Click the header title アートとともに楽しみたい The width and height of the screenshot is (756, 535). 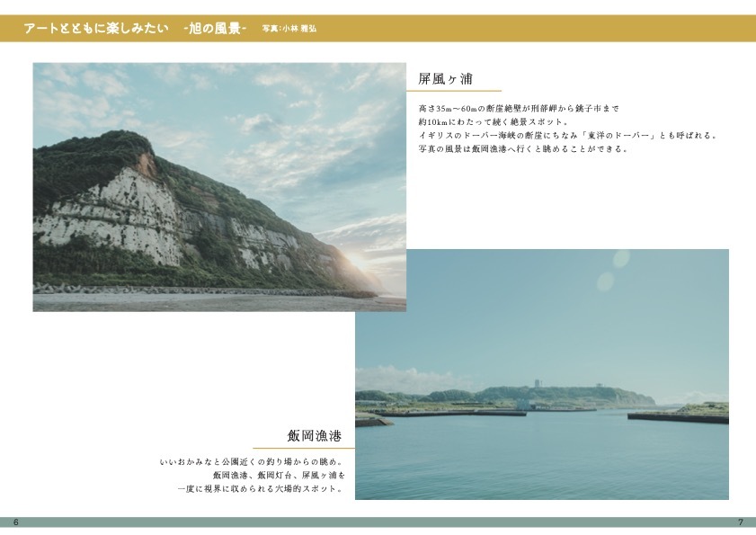[x=97, y=29]
